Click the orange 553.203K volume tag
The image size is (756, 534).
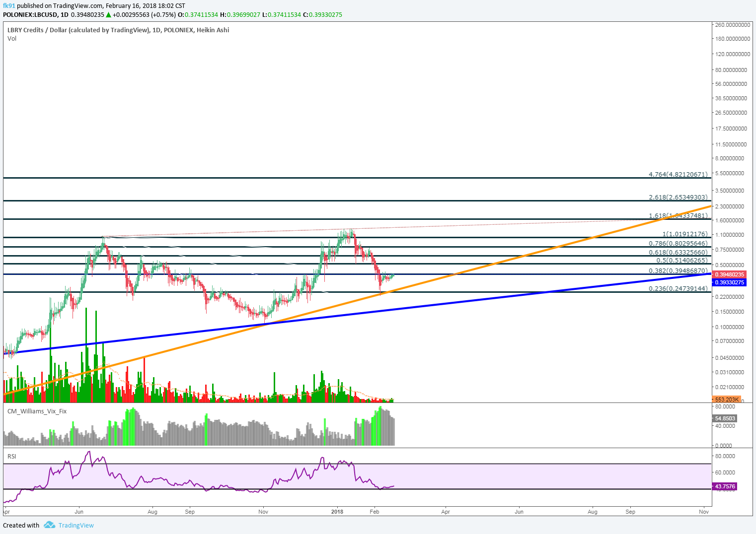click(x=727, y=399)
